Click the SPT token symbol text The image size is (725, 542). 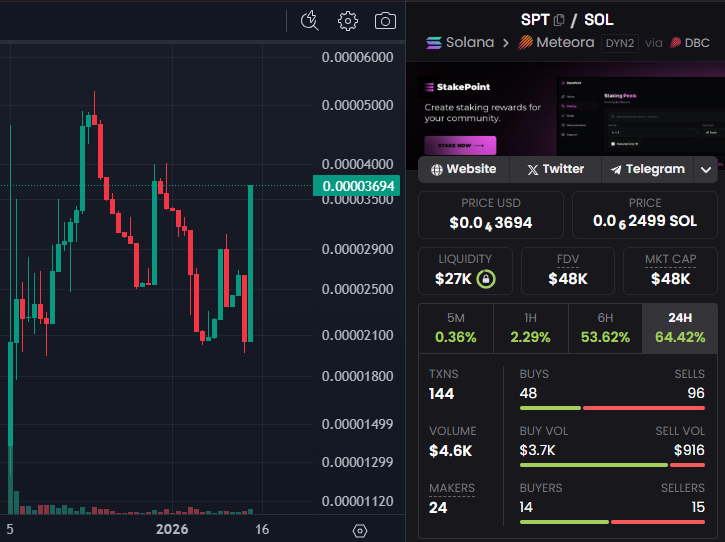pyautogui.click(x=535, y=20)
